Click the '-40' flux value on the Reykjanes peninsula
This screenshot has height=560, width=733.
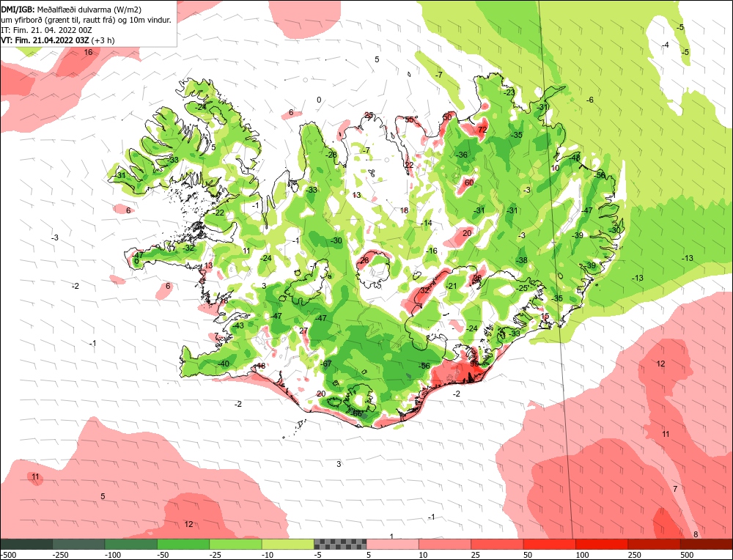click(x=223, y=364)
